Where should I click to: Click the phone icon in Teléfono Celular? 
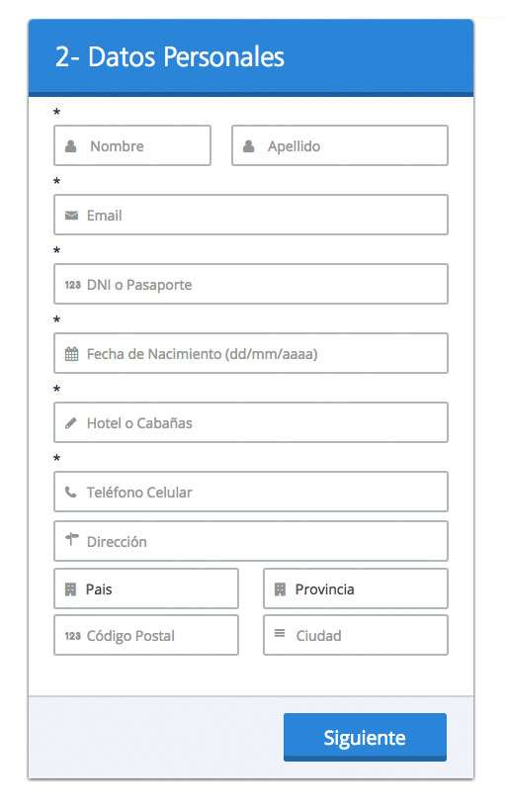pos(71,492)
